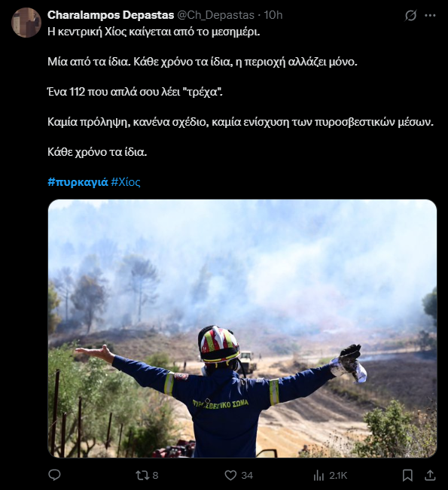The width and height of the screenshot is (448, 490).
Task: Click the sentence mentioning 112 "τρέχα"
Action: [135, 92]
